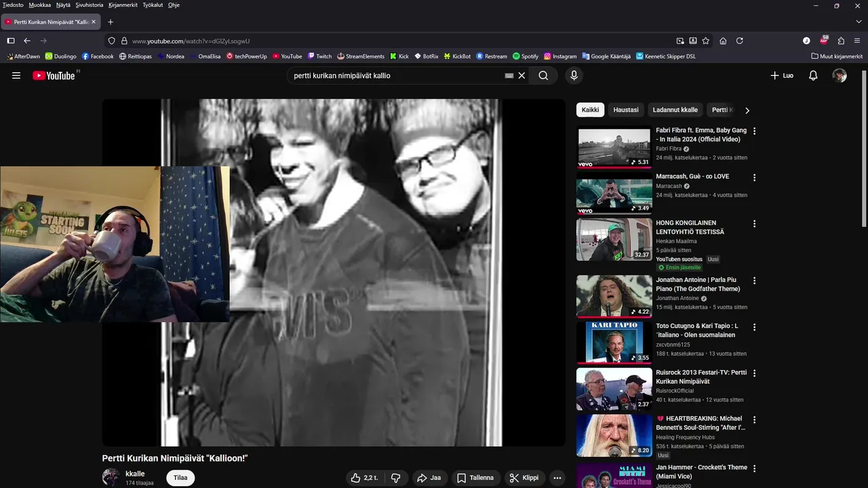Start voice search with the microphone
The image size is (868, 488).
click(x=574, y=76)
